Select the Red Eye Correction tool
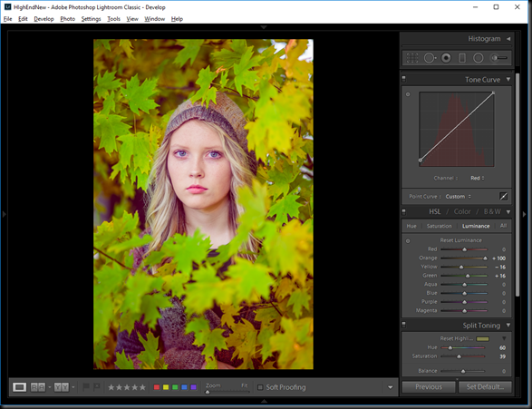This screenshot has width=532, height=409. click(446, 58)
